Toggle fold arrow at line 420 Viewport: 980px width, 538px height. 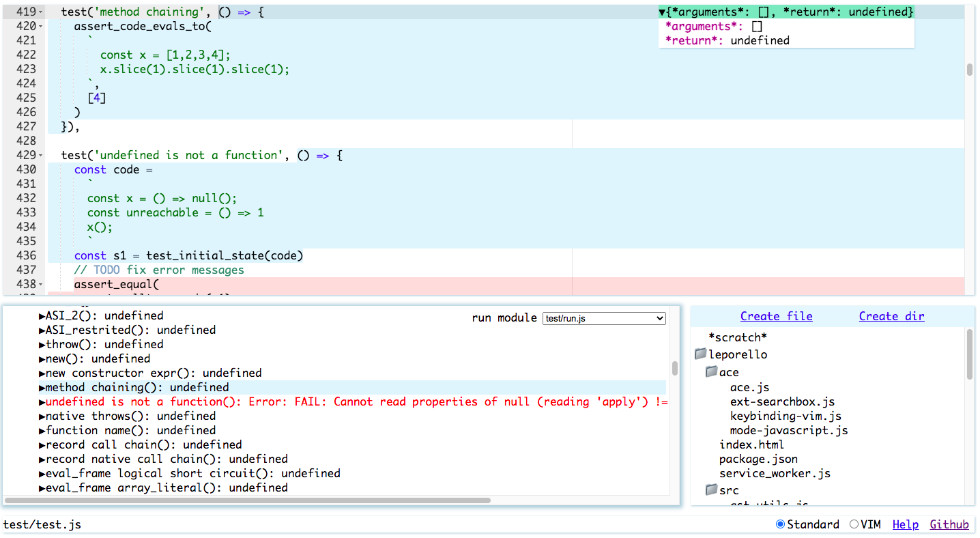point(41,27)
